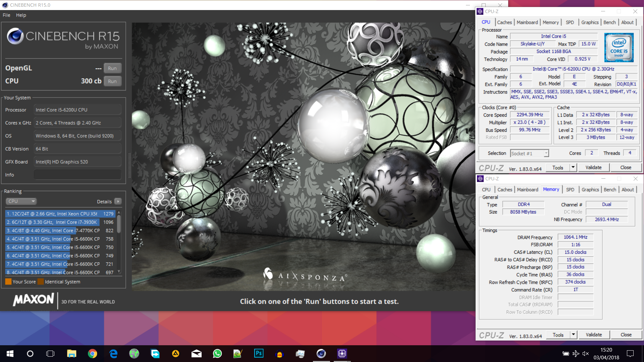Select ranking entry Core i7-3930K 1096
This screenshot has height=362, width=644.
pyautogui.click(x=60, y=222)
